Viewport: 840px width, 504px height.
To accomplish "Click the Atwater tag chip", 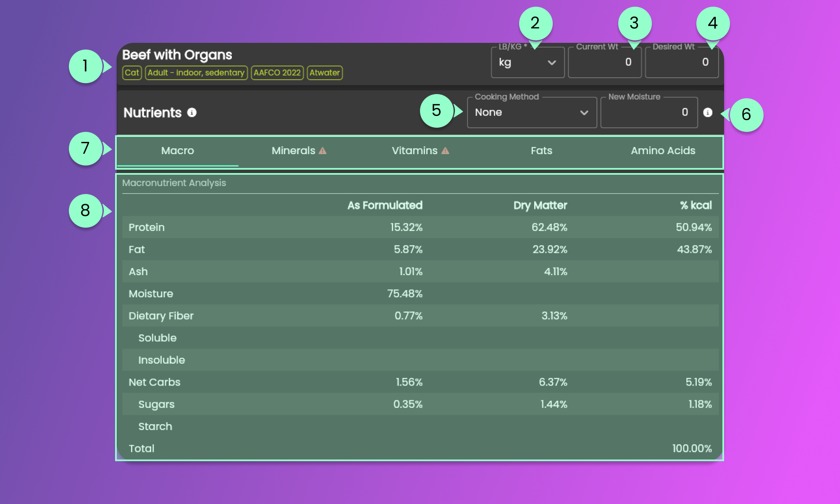I will point(325,73).
